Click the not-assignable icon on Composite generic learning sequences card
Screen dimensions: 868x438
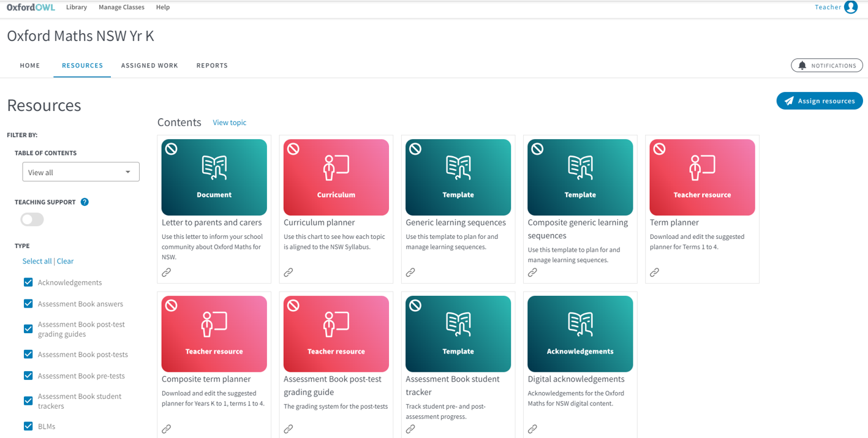(x=537, y=149)
